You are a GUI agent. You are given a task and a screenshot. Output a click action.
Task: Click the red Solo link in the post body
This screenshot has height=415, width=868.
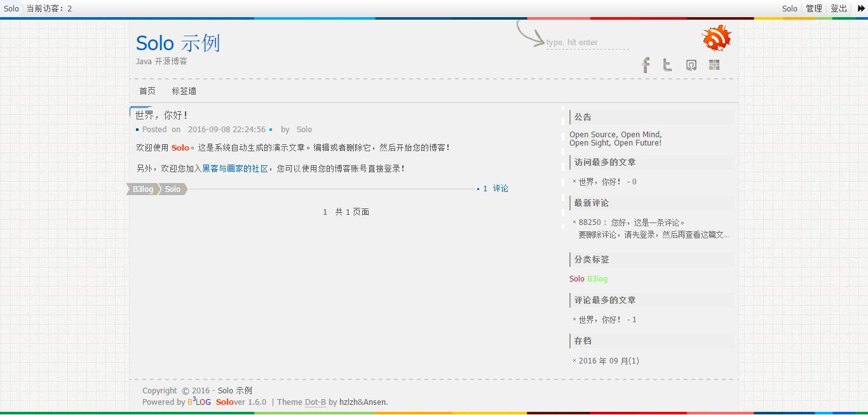click(x=180, y=147)
